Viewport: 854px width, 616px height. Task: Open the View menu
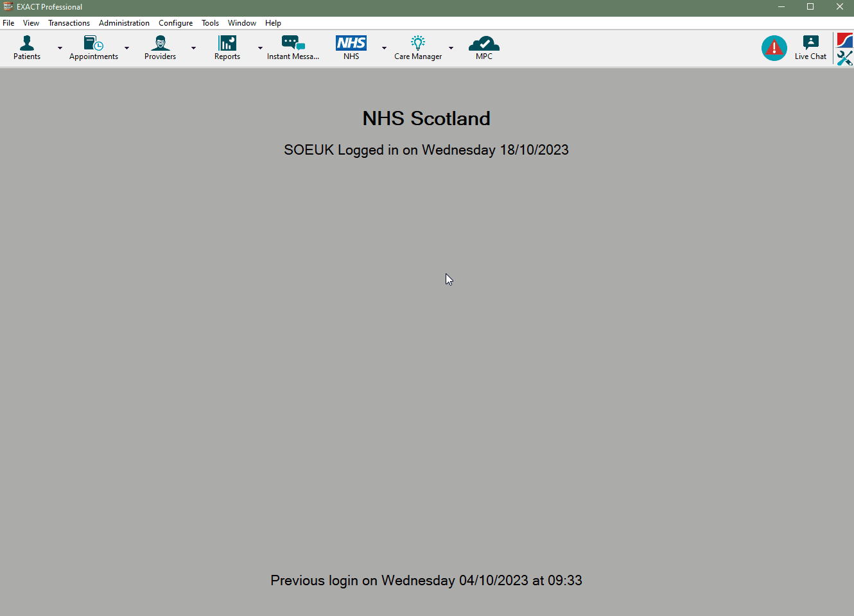[x=31, y=23]
